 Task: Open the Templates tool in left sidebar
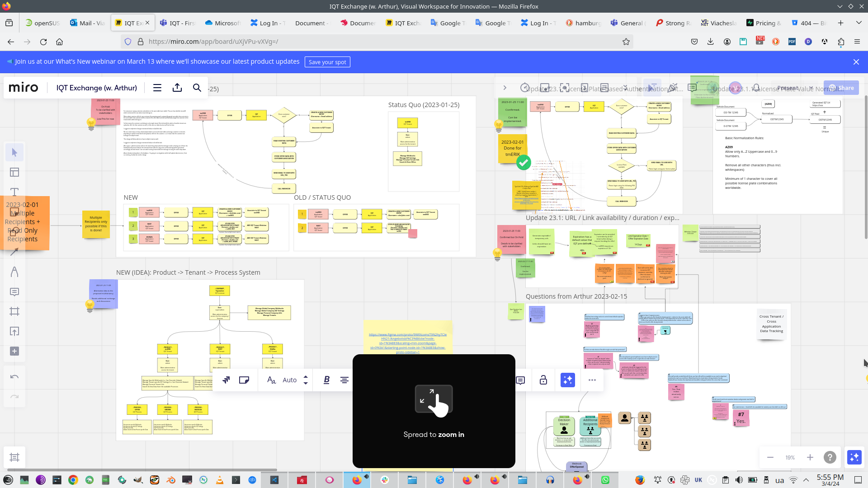pyautogui.click(x=14, y=172)
